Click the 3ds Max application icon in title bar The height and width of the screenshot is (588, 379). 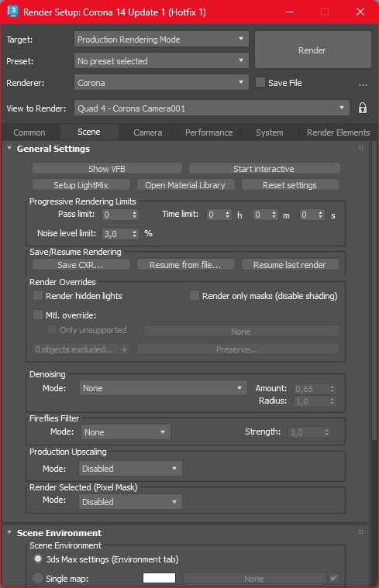pyautogui.click(x=12, y=12)
